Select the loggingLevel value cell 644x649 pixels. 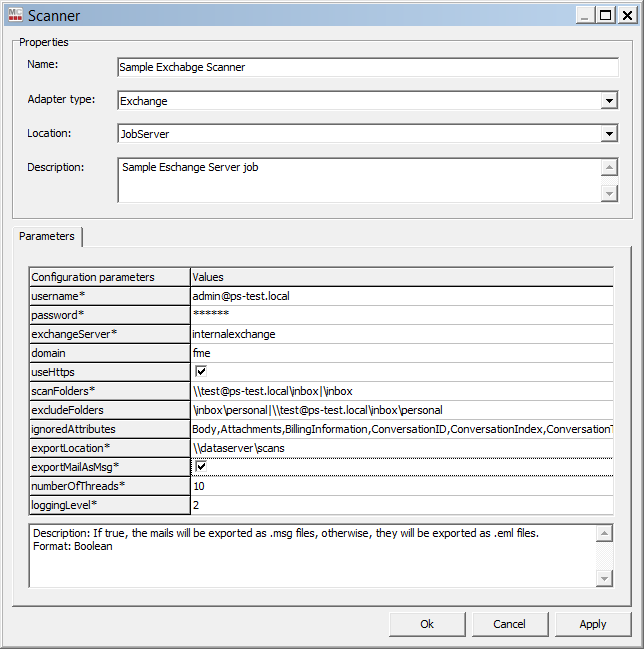[x=401, y=505]
